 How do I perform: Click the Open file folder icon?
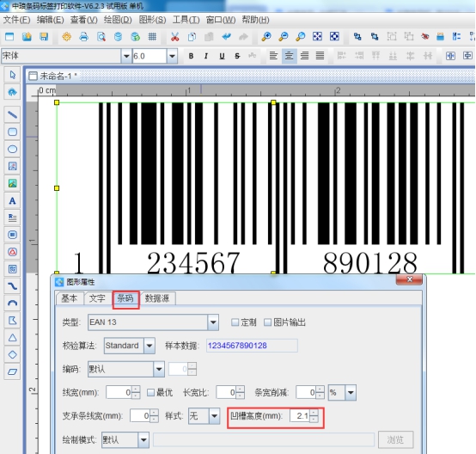click(27, 37)
